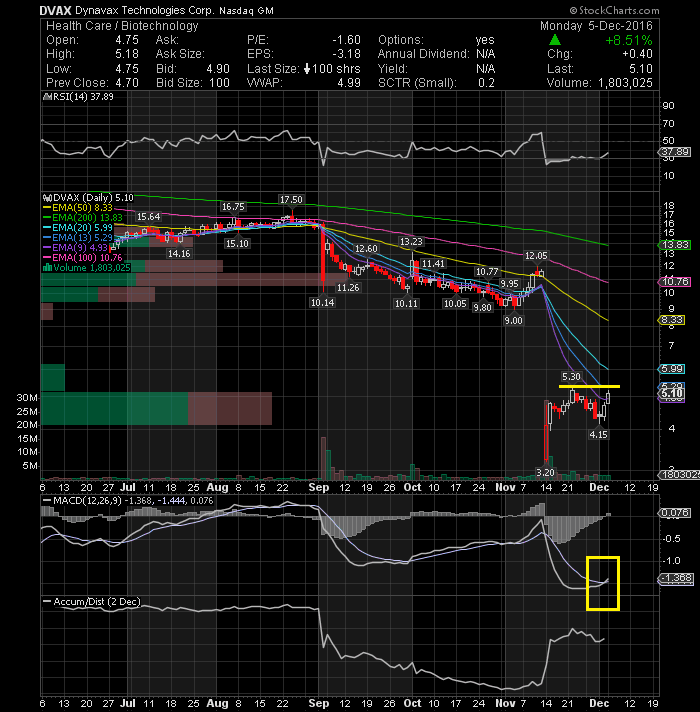This screenshot has width=700, height=712.
Task: Click the VWAP 4.99 value
Action: [x=349, y=83]
